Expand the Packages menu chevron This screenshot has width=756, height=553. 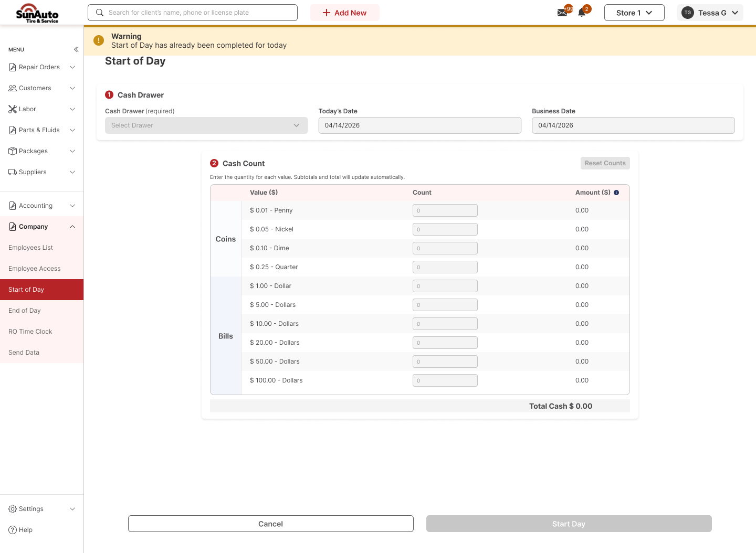coord(72,151)
